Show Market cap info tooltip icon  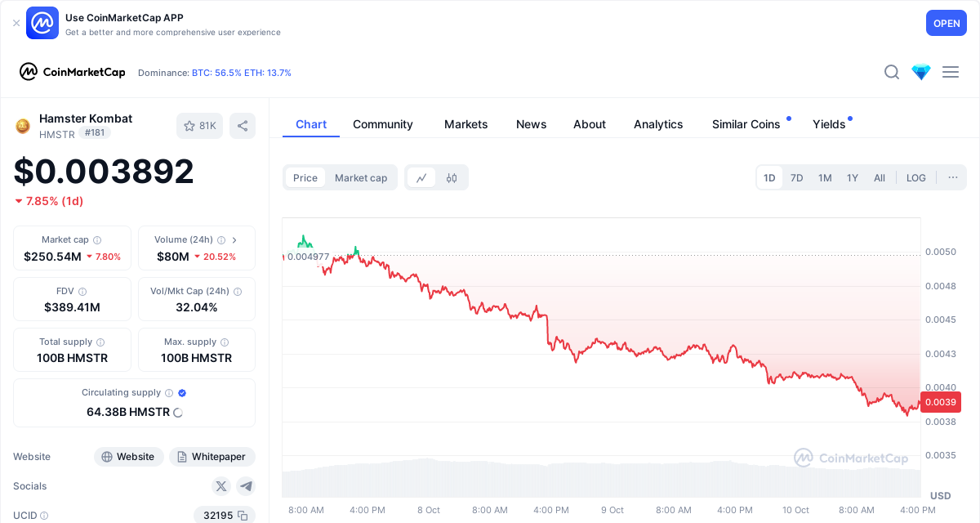(97, 240)
